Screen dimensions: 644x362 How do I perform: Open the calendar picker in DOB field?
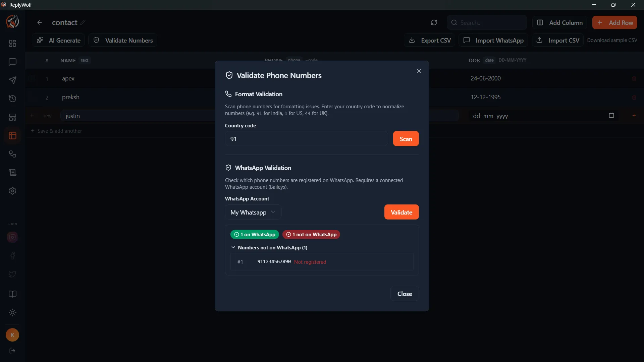[611, 116]
